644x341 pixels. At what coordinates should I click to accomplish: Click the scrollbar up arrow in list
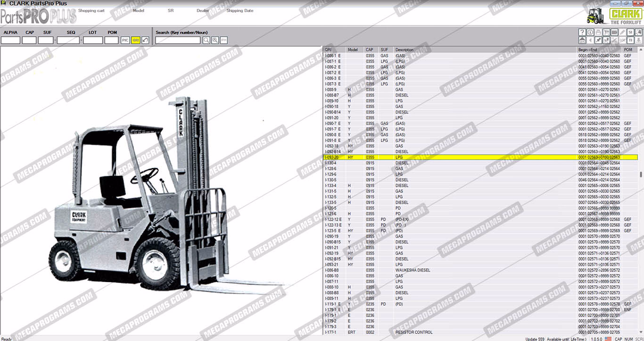tap(641, 50)
